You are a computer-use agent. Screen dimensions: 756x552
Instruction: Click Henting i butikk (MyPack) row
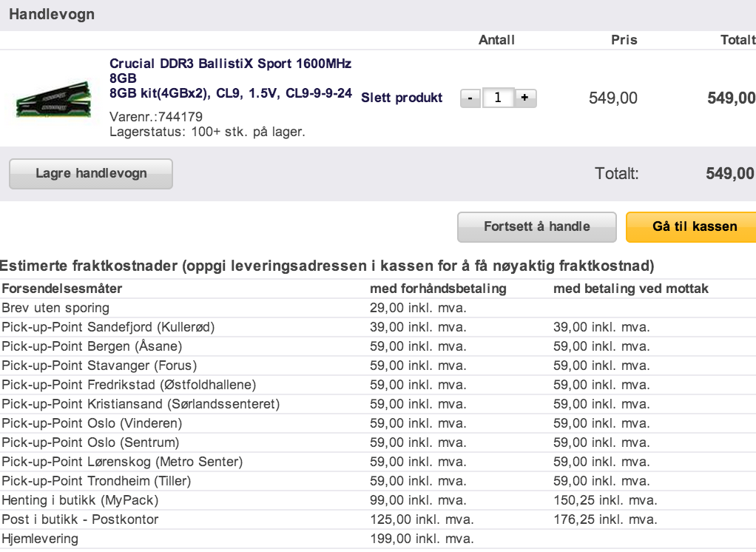click(x=378, y=501)
